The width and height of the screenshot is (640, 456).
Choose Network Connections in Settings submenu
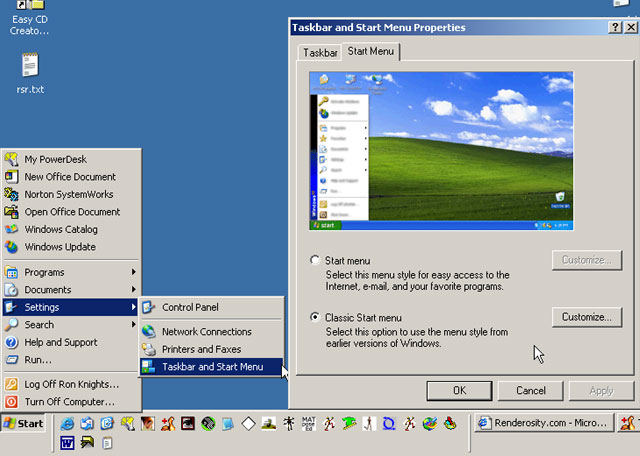211,331
